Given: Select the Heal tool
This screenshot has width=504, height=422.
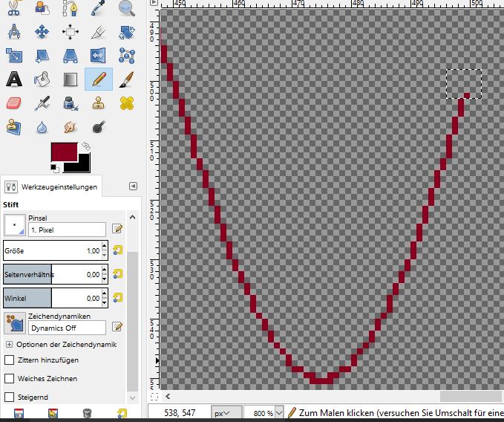Looking at the screenshot, I should point(127,103).
